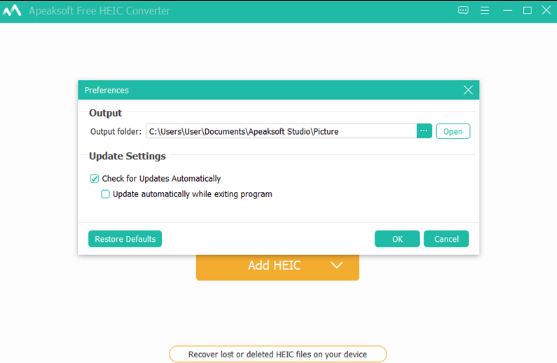The height and width of the screenshot is (363, 557).
Task: Click the Output folder: label
Action: click(115, 132)
